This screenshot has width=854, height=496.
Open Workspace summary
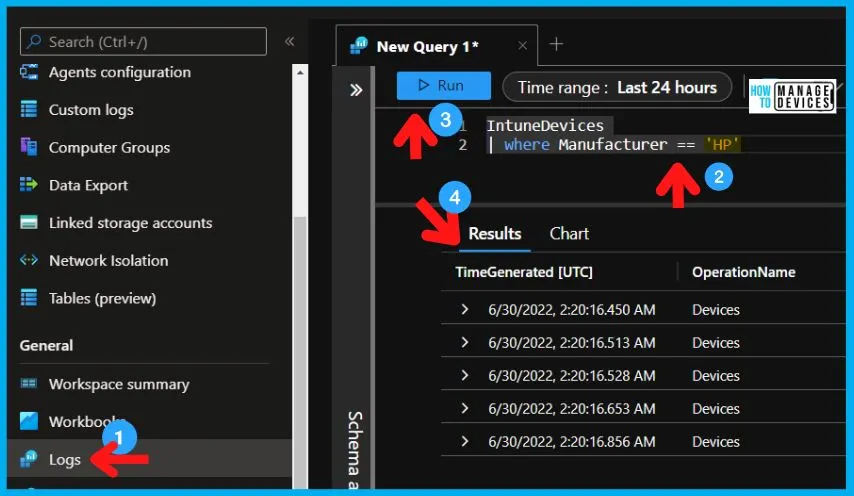coord(119,384)
